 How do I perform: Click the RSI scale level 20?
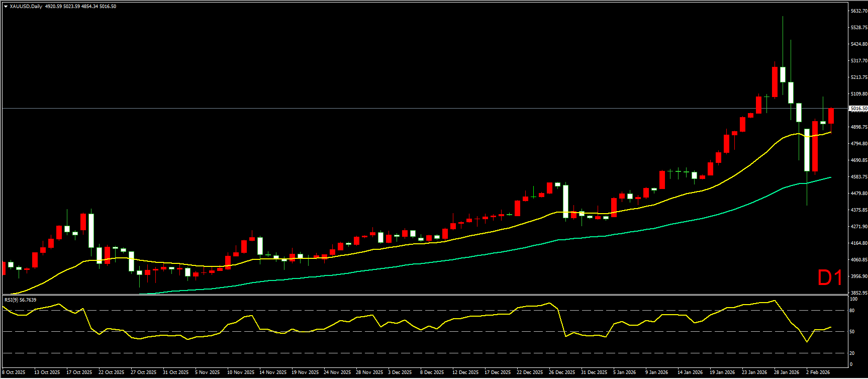851,353
